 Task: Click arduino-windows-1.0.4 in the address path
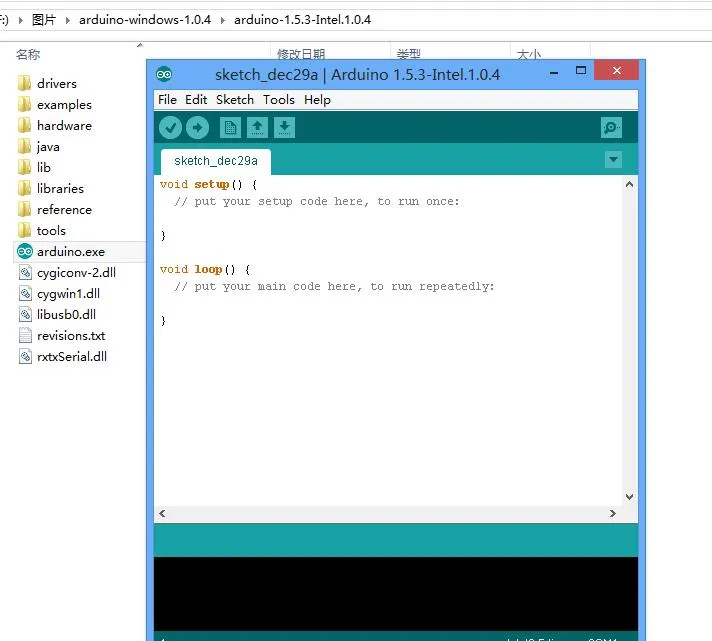tap(145, 20)
